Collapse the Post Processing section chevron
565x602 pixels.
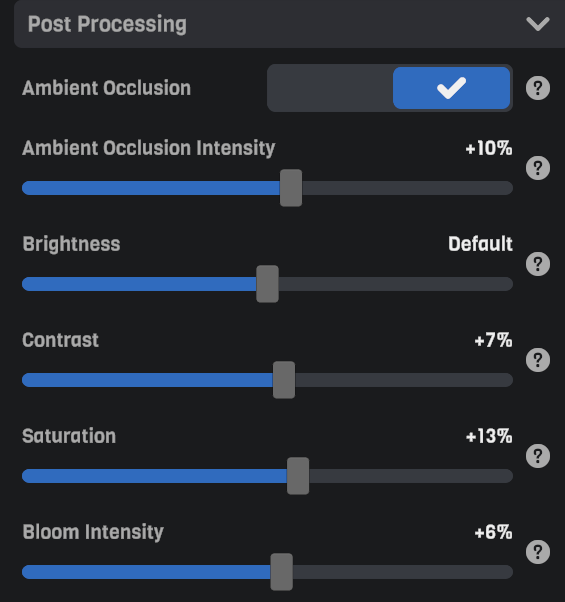[x=538, y=24]
